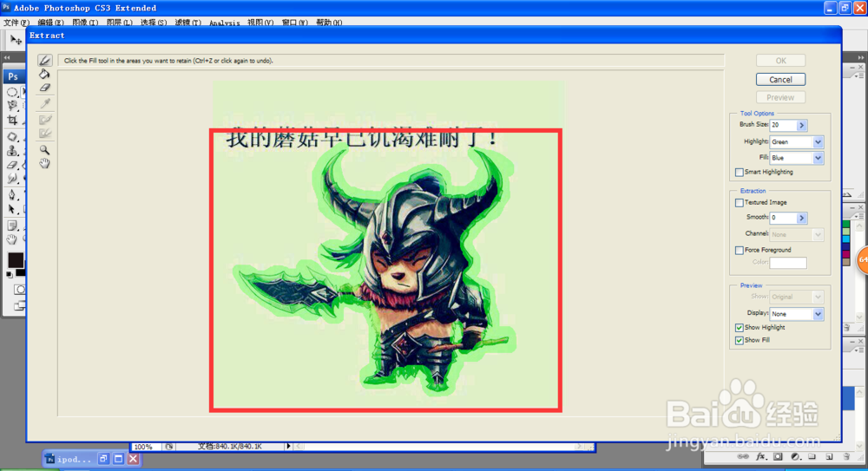
Task: Select the Healing/Patch tool in Photoshop toolbox
Action: click(x=12, y=137)
